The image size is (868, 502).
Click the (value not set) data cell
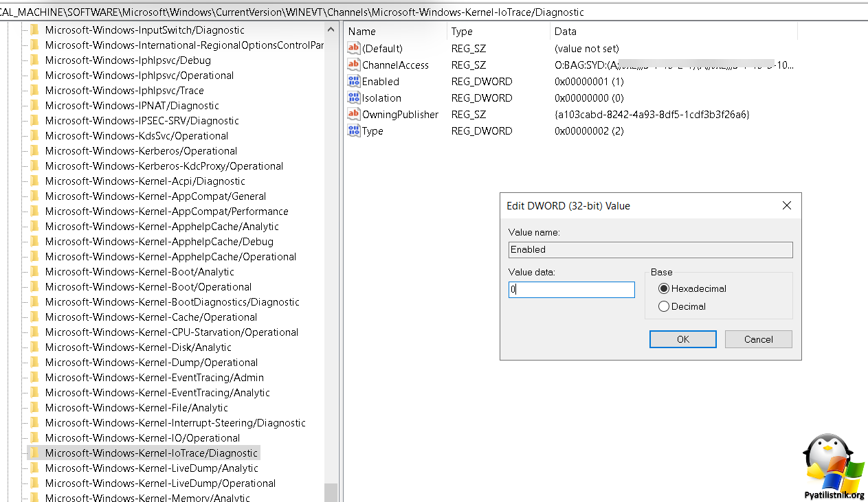[x=587, y=49]
